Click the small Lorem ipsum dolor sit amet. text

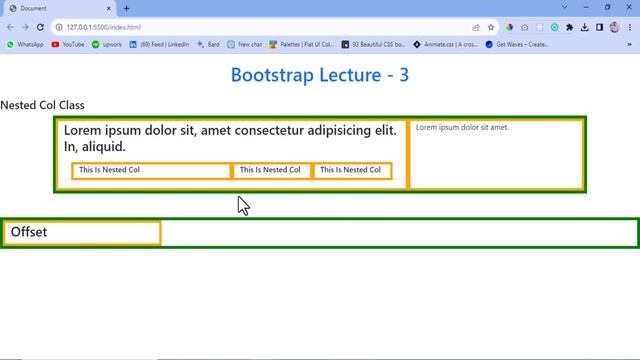pyautogui.click(x=462, y=127)
